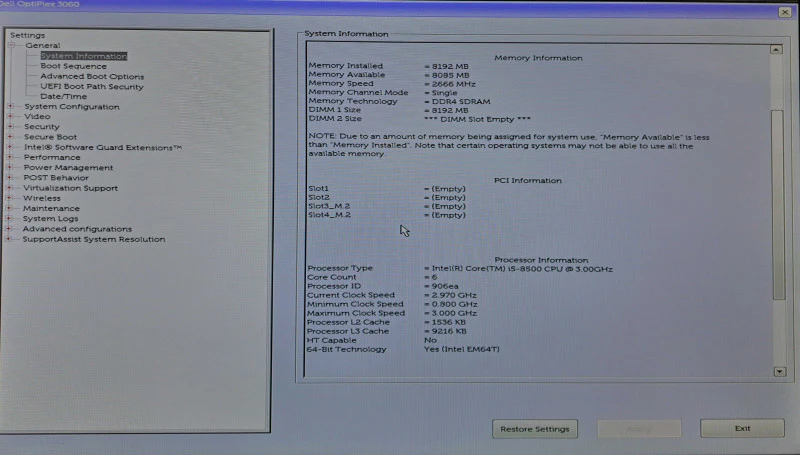Select the Security category label

(x=42, y=127)
